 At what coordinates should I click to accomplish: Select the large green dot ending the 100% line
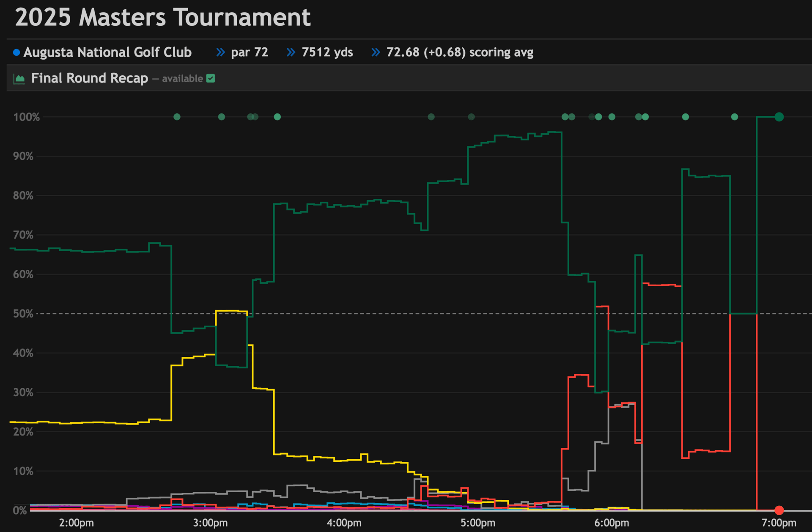coord(779,117)
